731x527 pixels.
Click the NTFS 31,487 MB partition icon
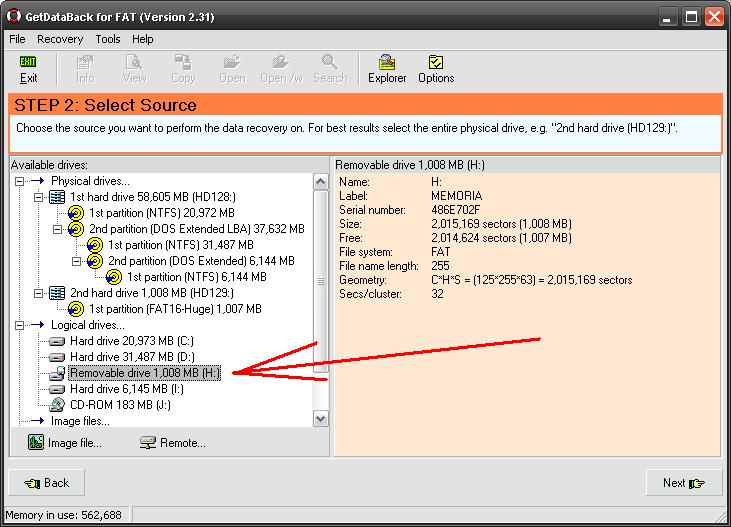(95, 245)
